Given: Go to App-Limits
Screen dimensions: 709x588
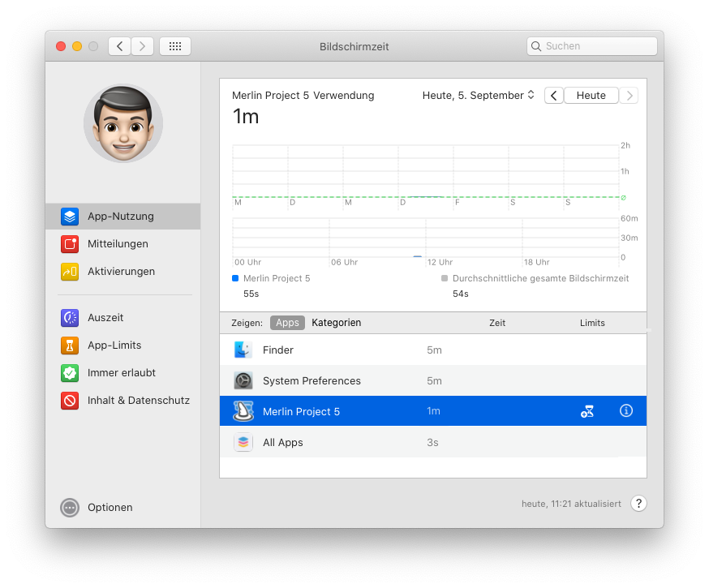Looking at the screenshot, I should (114, 346).
